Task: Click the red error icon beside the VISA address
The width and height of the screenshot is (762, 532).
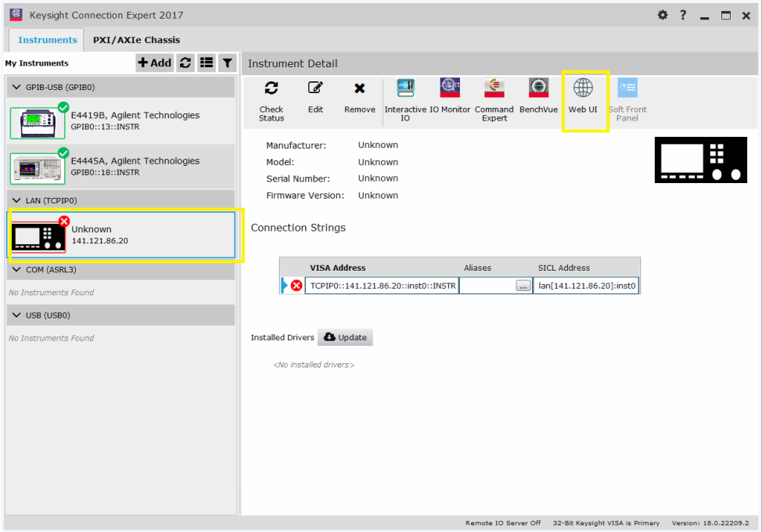Action: [297, 286]
